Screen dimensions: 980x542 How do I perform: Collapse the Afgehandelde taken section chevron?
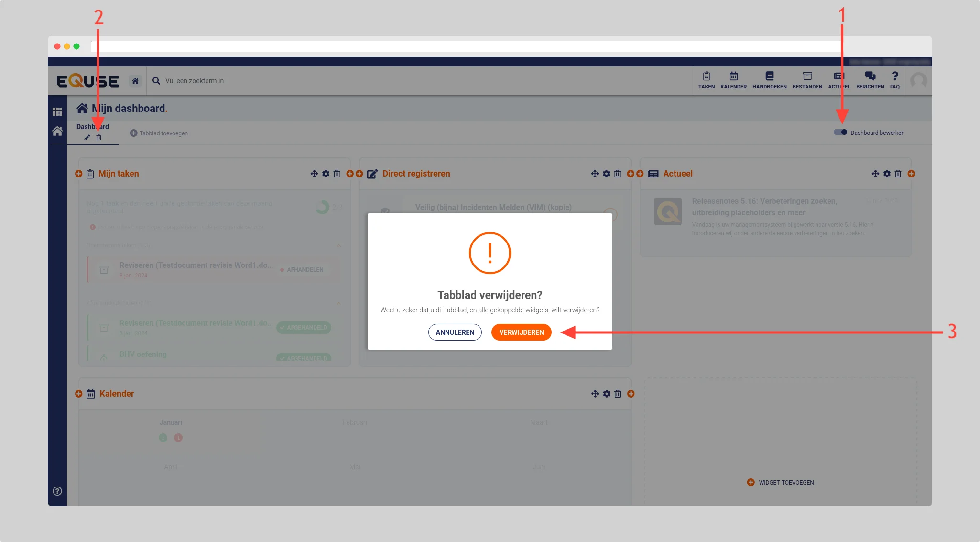[338, 303]
